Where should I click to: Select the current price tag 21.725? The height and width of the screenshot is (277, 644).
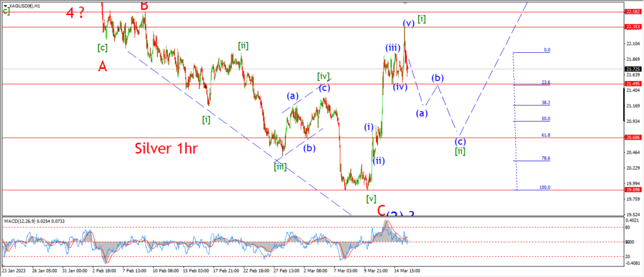coord(632,69)
